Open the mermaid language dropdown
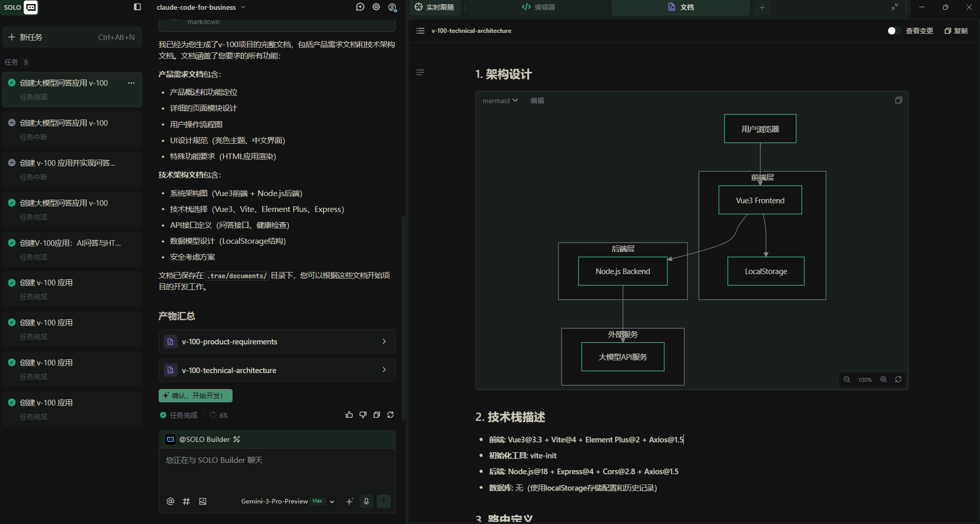The height and width of the screenshot is (524, 980). click(x=500, y=101)
